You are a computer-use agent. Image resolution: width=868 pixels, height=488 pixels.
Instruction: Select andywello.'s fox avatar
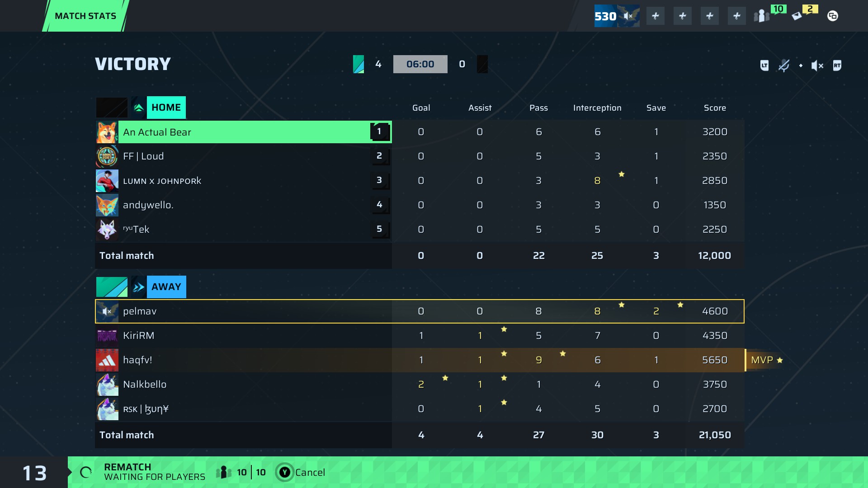pos(107,205)
